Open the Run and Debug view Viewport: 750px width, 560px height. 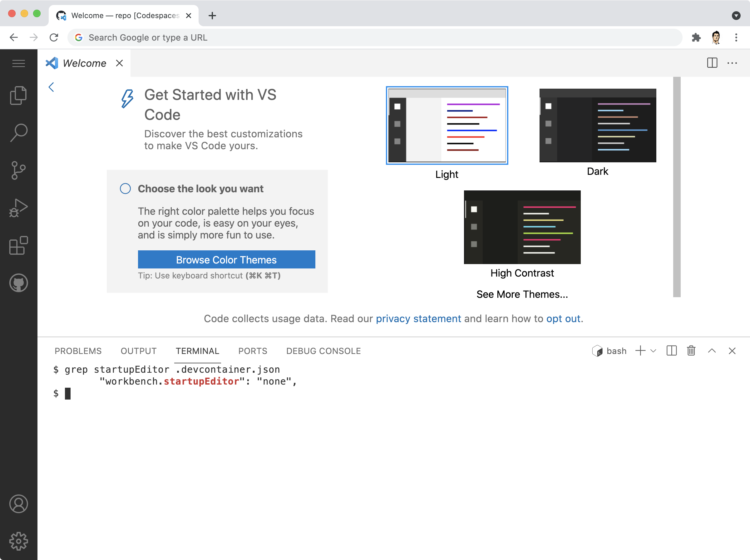click(x=19, y=208)
